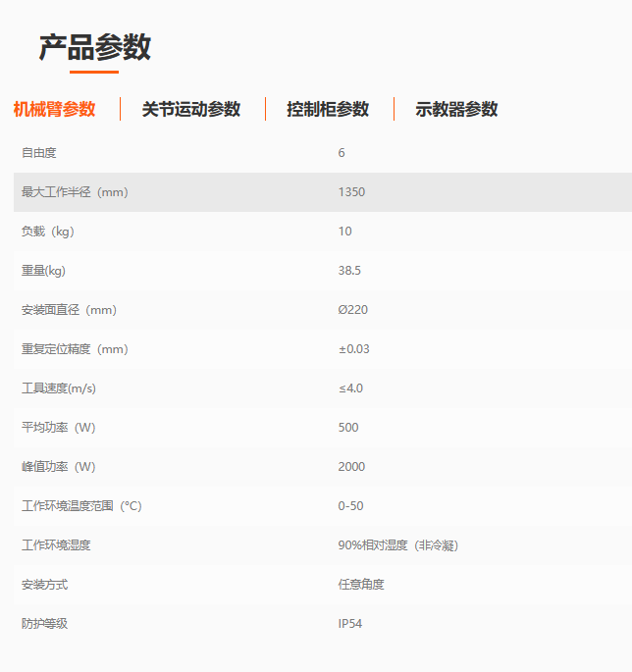Click the ±0.03 repeat positioning accuracy value

[353, 349]
